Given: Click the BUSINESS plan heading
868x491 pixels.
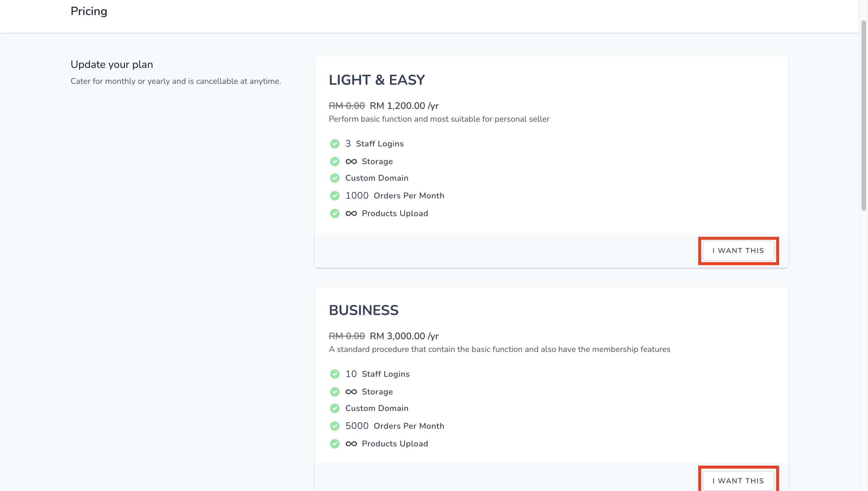Looking at the screenshot, I should click(x=363, y=310).
